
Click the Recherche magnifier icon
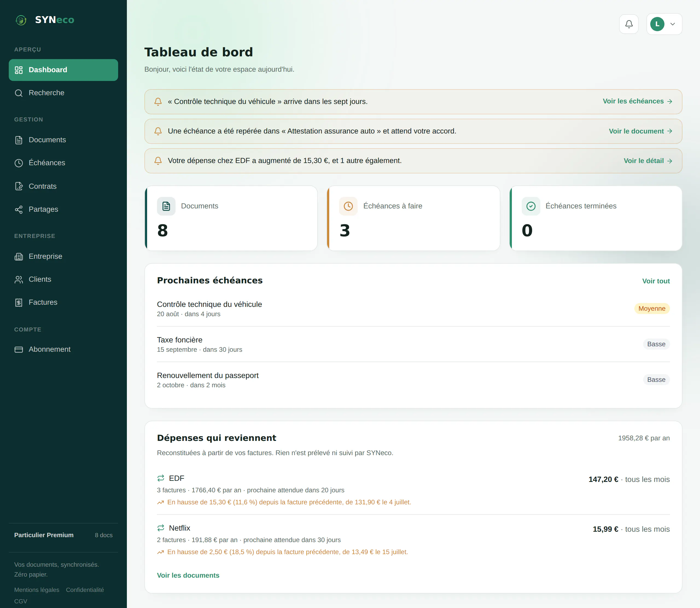coord(19,93)
